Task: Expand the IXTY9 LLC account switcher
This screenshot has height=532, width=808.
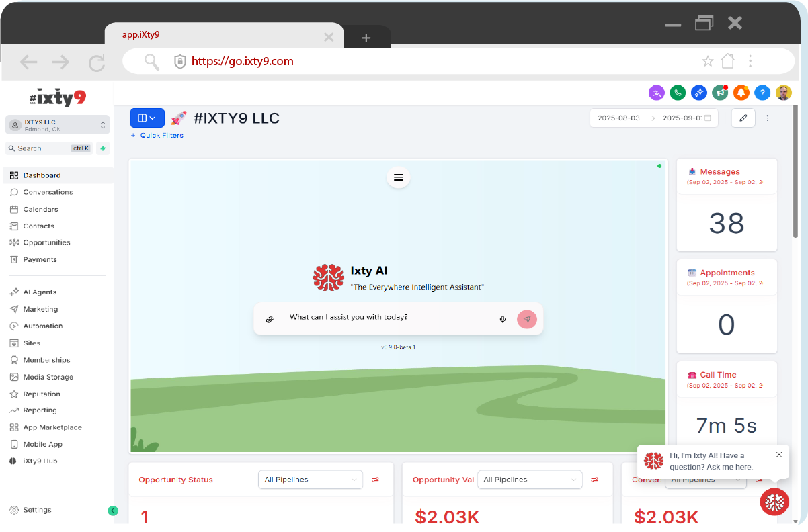Action: click(57, 125)
